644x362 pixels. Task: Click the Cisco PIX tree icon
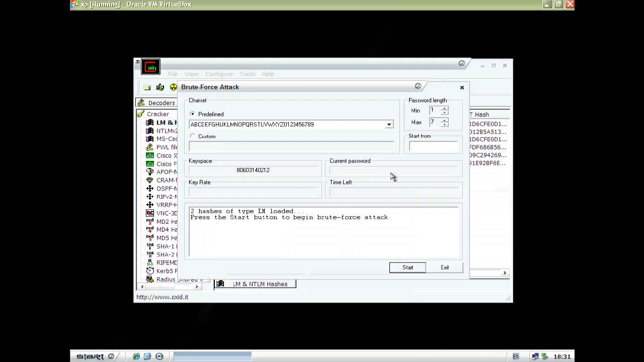150,163
